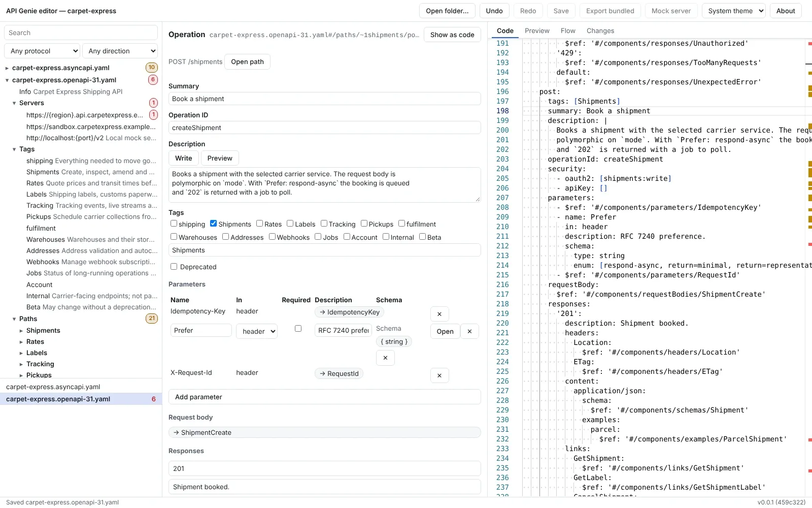Toggle the Required checkbox for Prefer parameter

[x=298, y=329]
